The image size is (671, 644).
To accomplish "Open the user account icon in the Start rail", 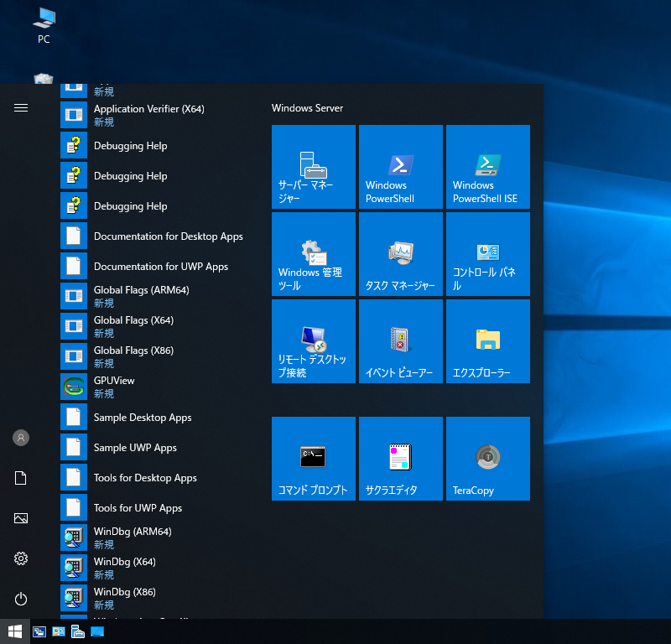I will (x=20, y=438).
